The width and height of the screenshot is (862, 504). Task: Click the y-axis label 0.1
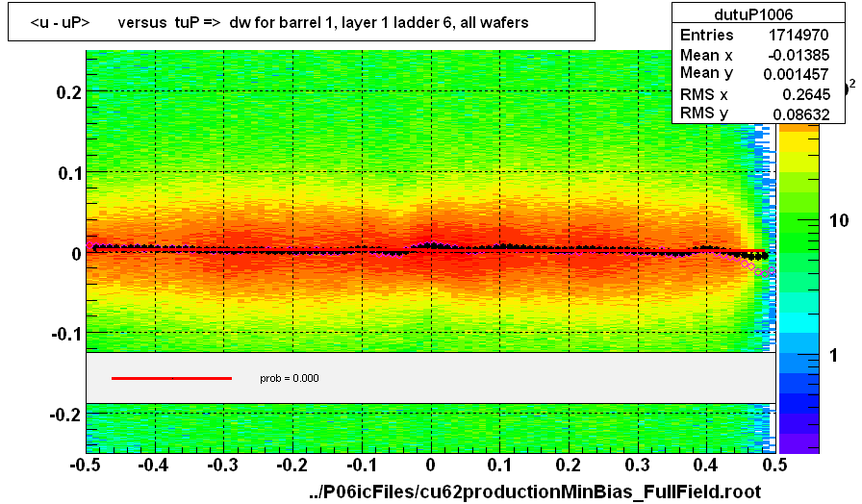69,173
